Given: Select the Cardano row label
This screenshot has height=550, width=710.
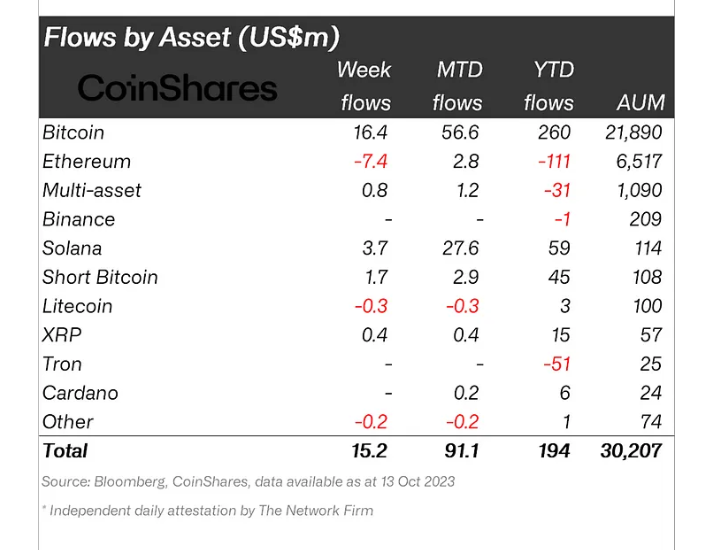Looking at the screenshot, I should point(80,393).
